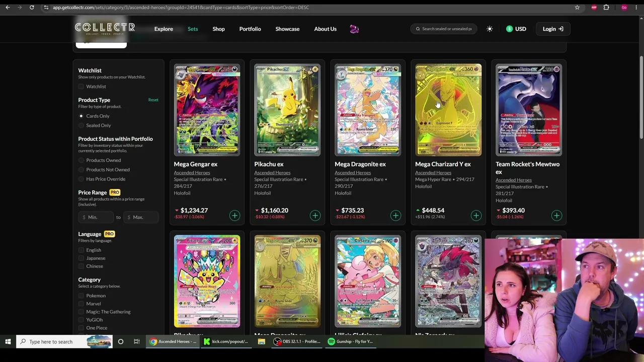Check the Marvel category filter

(81, 304)
